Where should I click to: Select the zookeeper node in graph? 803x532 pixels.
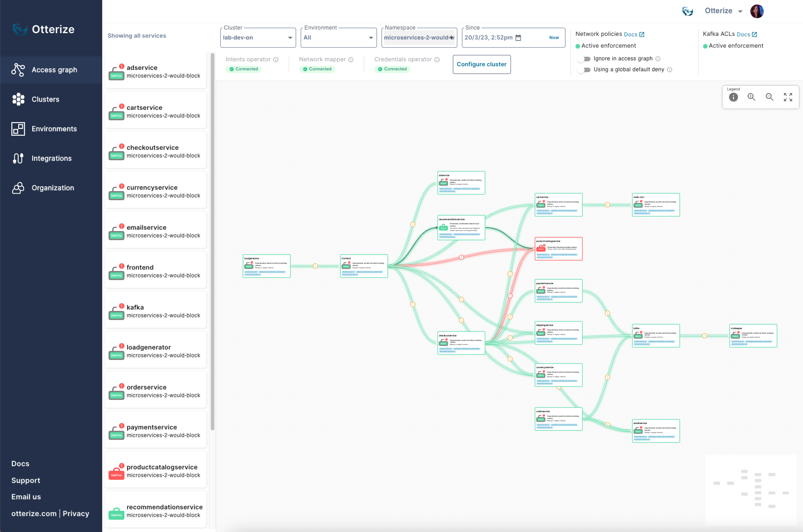(753, 336)
